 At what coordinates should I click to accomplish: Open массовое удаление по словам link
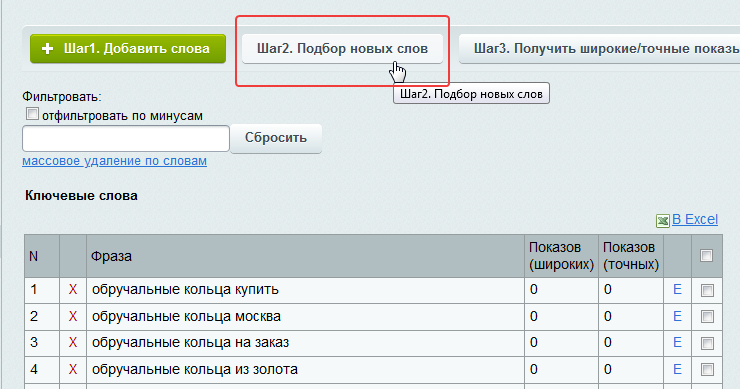(x=114, y=161)
